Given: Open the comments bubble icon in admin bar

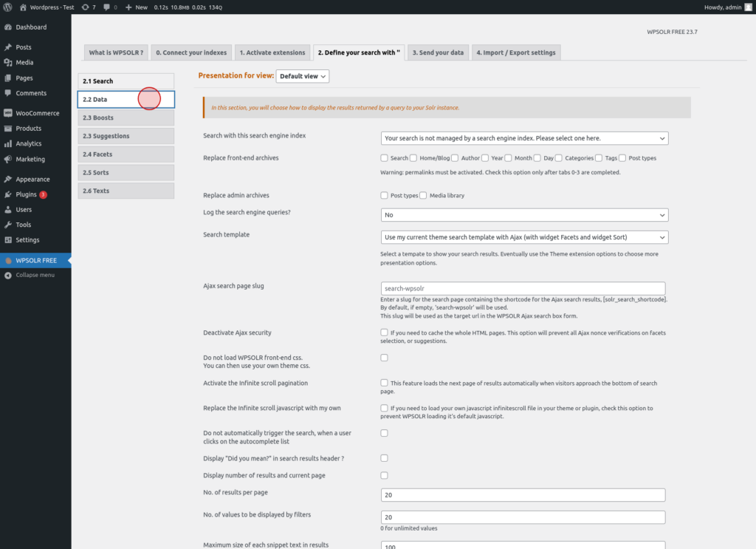Looking at the screenshot, I should (106, 7).
